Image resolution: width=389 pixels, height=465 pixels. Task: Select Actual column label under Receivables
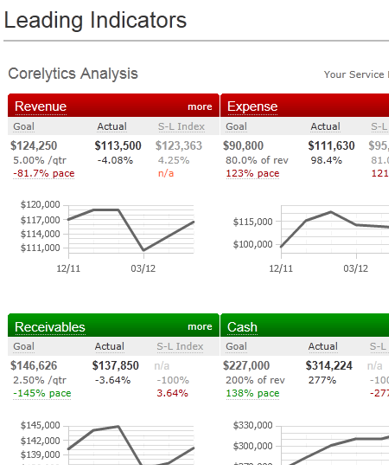(109, 347)
